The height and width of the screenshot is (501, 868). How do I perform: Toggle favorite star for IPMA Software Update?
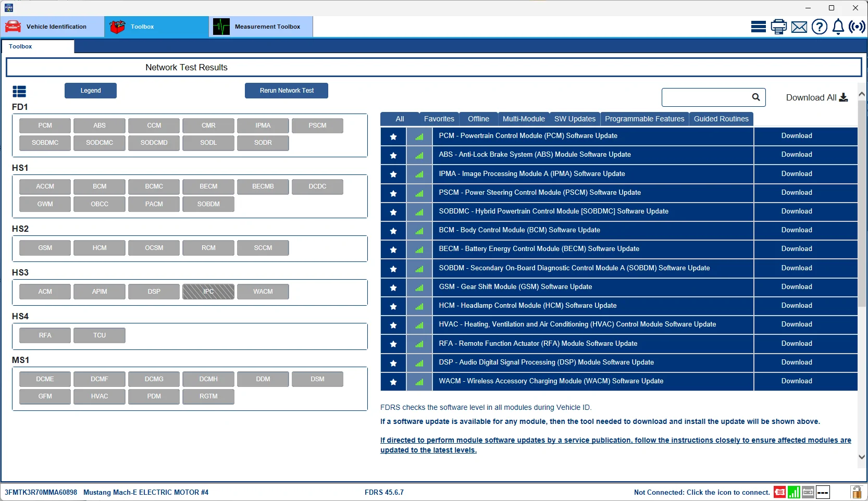(x=393, y=174)
